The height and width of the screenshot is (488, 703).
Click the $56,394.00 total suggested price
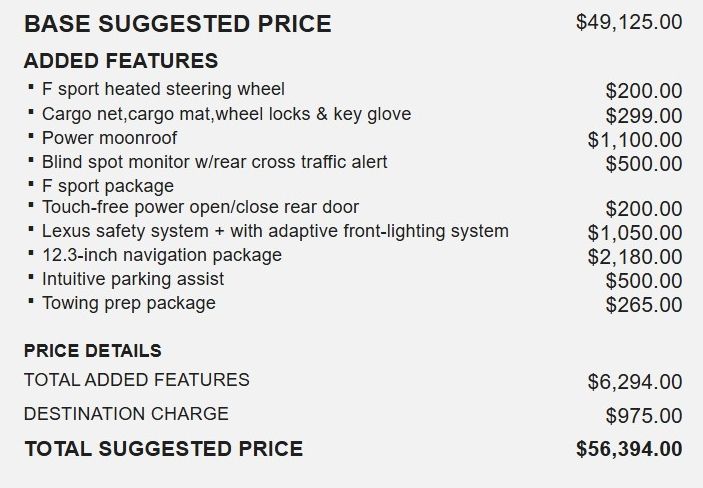[x=629, y=449]
